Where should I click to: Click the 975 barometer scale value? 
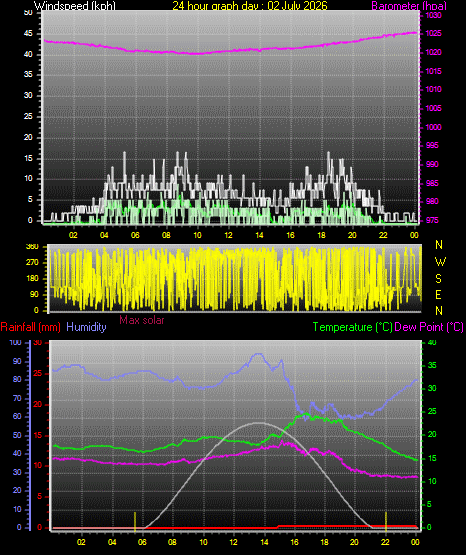(x=433, y=220)
